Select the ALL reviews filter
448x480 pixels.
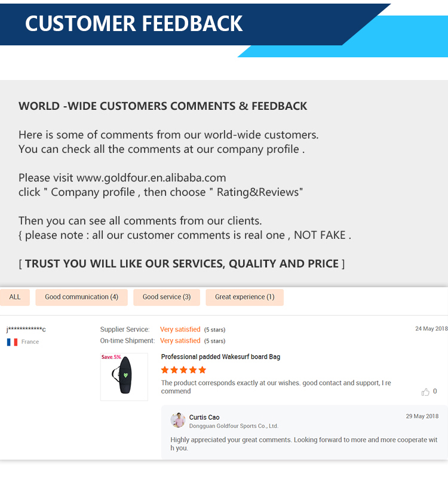click(x=15, y=297)
